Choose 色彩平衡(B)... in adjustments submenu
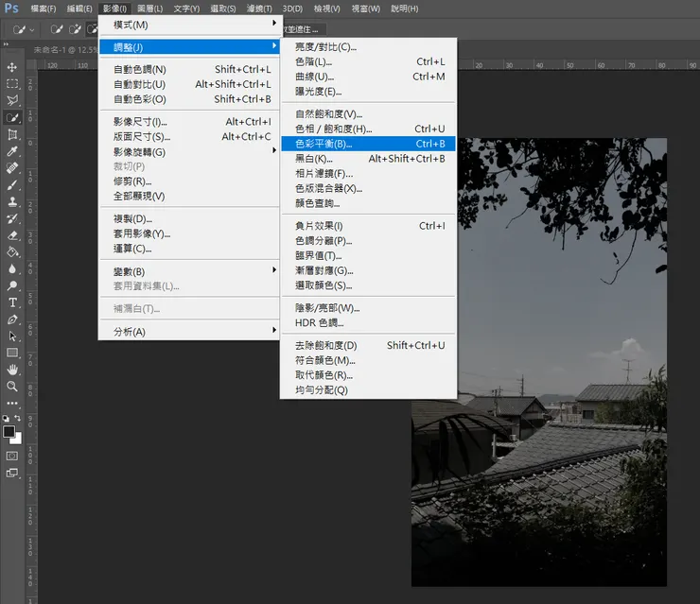The image size is (700, 604). (368, 144)
